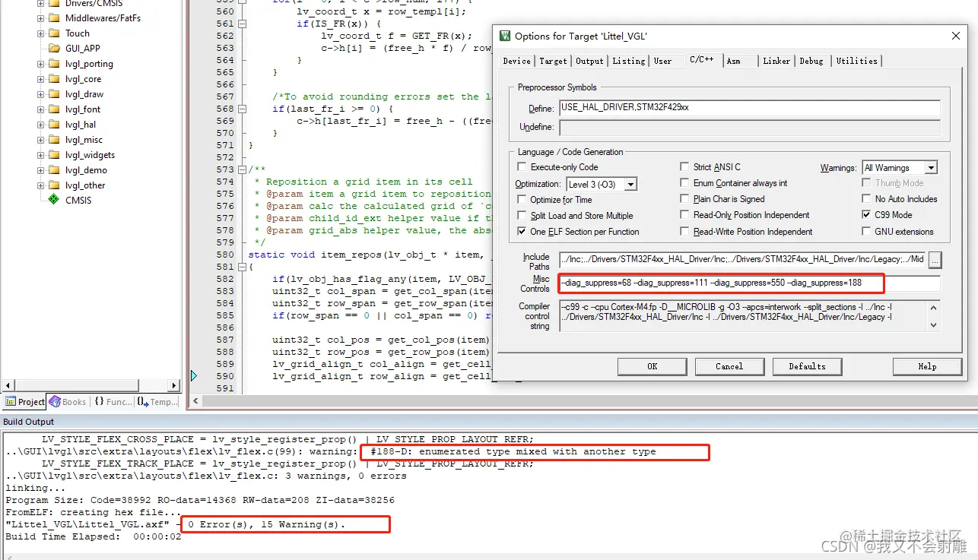Open the Debug tab
Image resolution: width=978 pixels, height=560 pixels.
(811, 61)
